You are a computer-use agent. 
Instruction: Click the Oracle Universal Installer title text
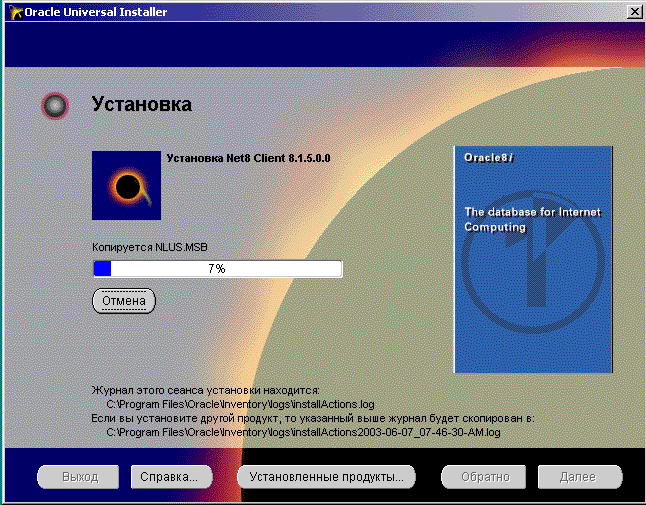(96, 12)
